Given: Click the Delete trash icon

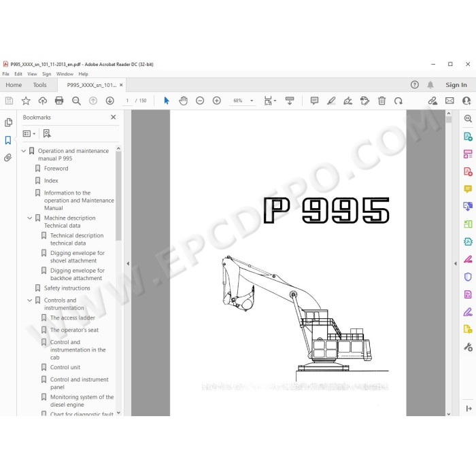Looking at the screenshot, I should coord(382,101).
